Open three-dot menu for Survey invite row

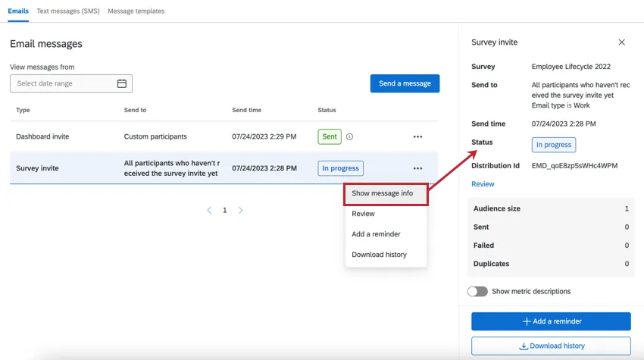417,168
